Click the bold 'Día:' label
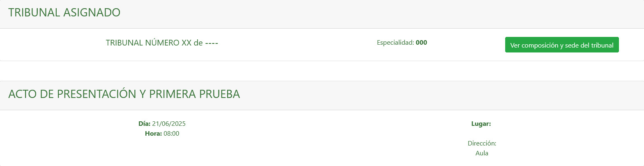644x166 pixels. (144, 123)
